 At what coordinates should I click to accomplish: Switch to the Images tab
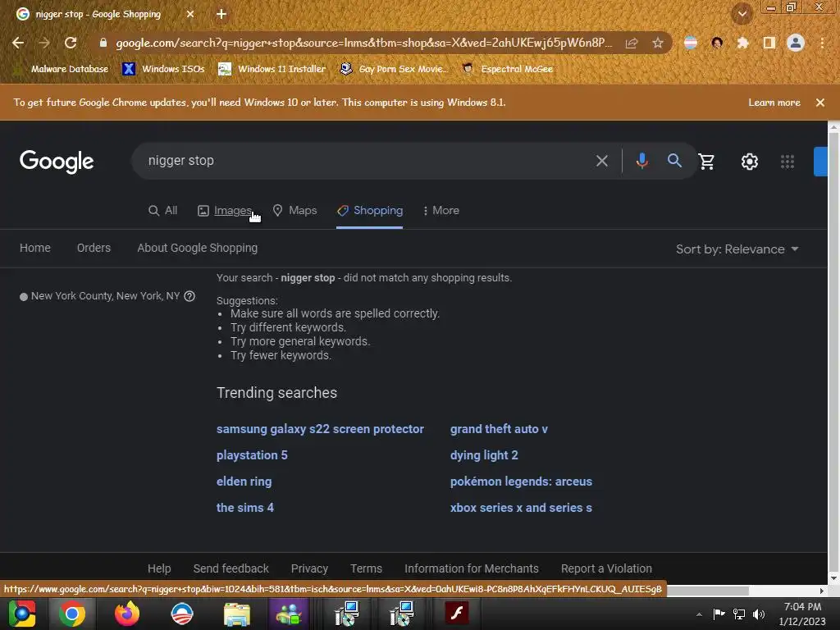pyautogui.click(x=225, y=211)
